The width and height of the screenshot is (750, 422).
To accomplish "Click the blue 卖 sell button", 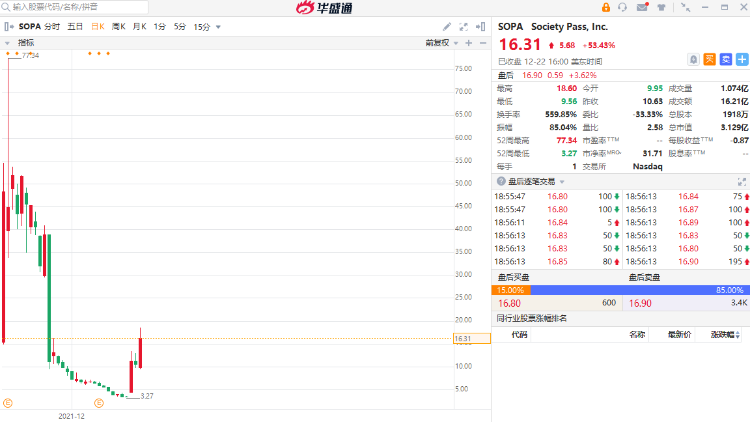I will (x=726, y=59).
